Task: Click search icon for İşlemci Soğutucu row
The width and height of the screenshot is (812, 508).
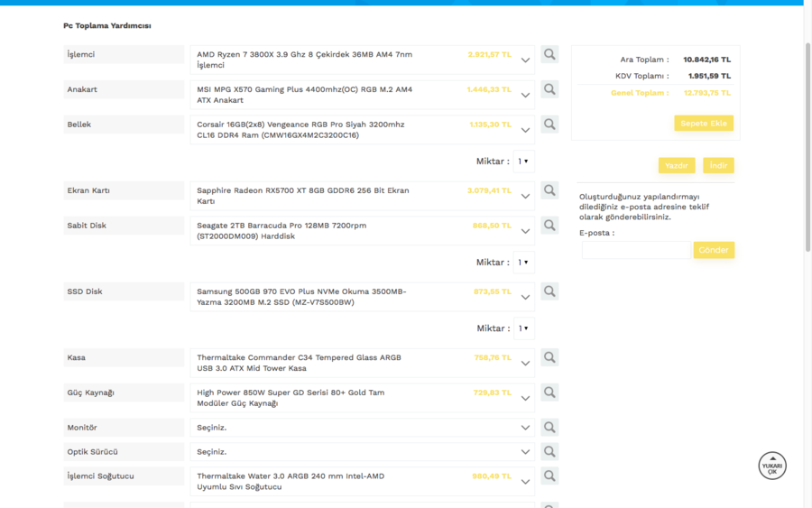Action: click(x=549, y=476)
